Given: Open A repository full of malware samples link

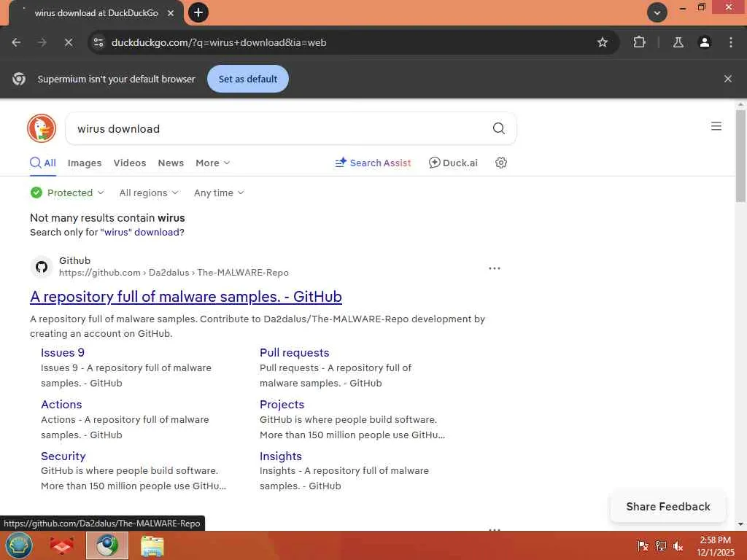Looking at the screenshot, I should pos(186,297).
